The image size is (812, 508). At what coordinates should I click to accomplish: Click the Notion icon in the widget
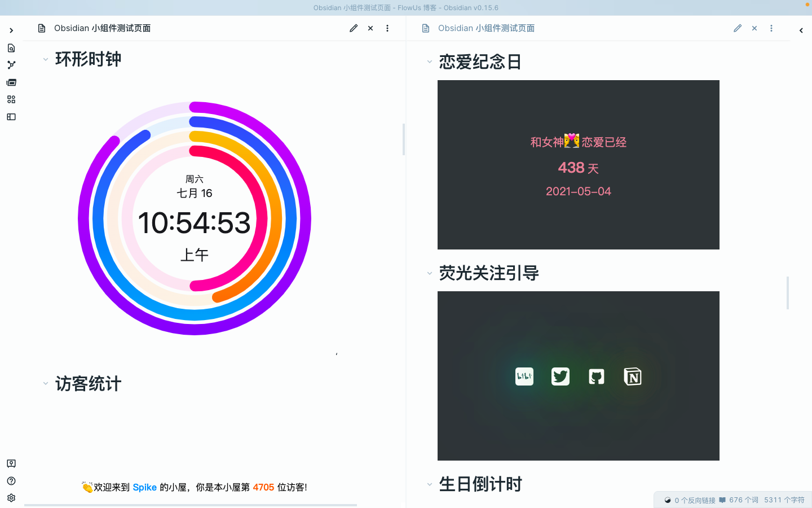coord(633,376)
